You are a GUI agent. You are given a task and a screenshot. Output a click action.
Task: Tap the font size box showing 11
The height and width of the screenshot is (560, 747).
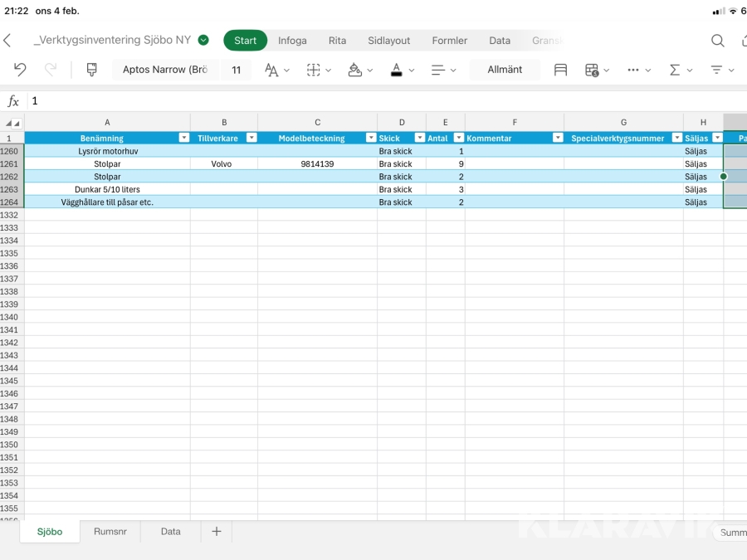[237, 70]
